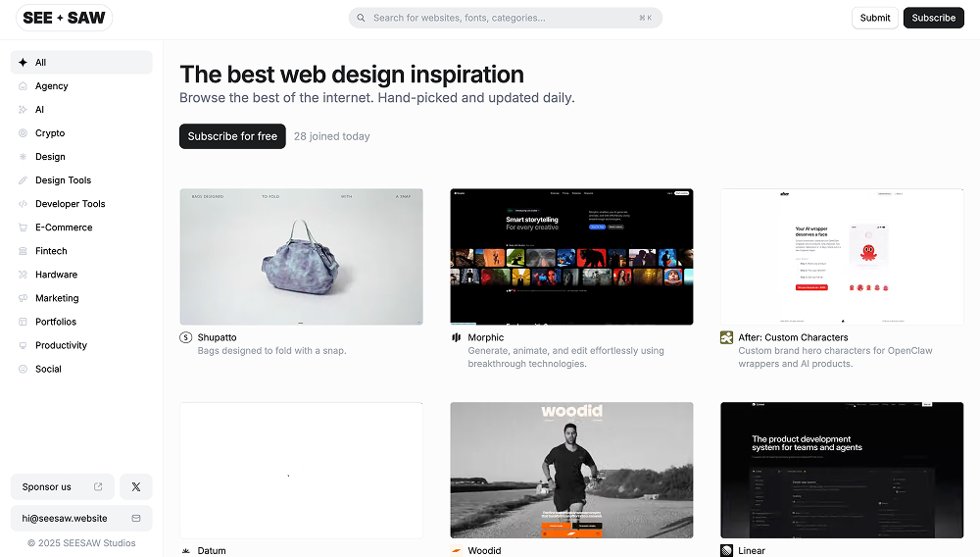980x557 pixels.
Task: Click the Fintech category icon
Action: [x=24, y=251]
